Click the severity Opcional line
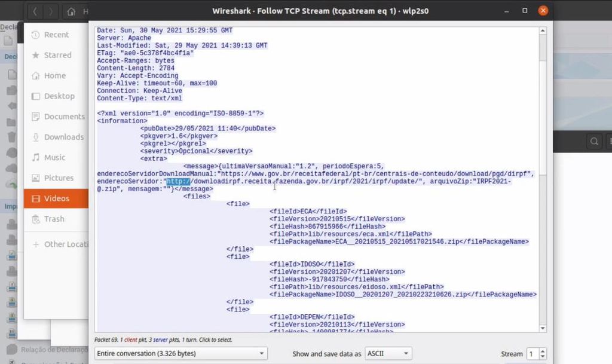 196,151
